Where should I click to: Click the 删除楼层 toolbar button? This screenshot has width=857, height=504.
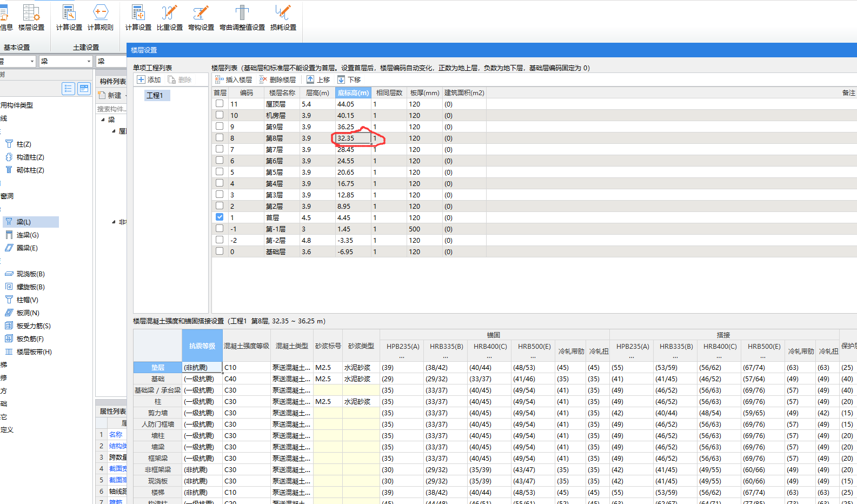[277, 79]
